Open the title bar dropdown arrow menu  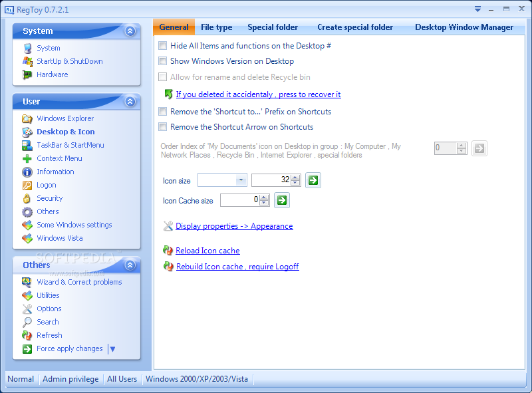tap(477, 9)
